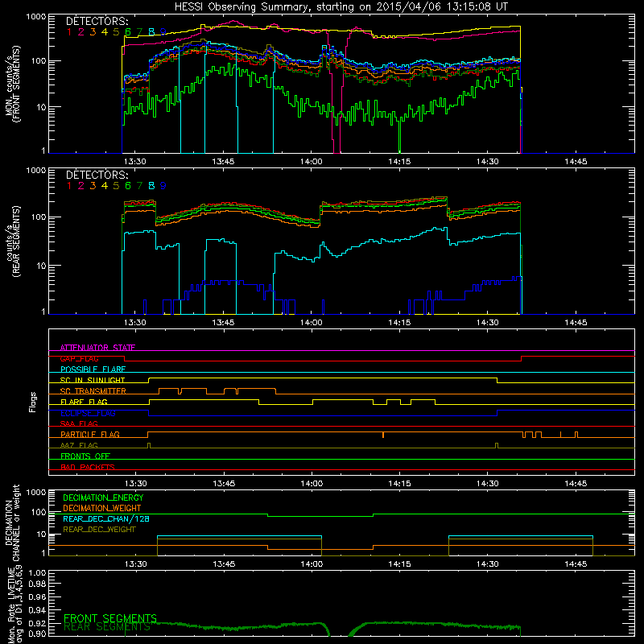Click detector number 9 in the rear segments legend
This screenshot has height=644, width=644.
click(x=163, y=186)
